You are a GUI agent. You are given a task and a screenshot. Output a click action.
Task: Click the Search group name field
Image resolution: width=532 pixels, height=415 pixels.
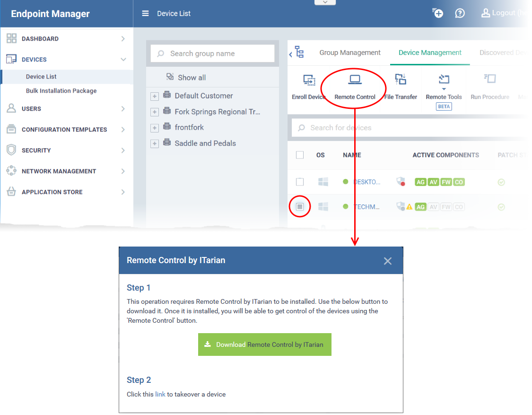pos(212,53)
